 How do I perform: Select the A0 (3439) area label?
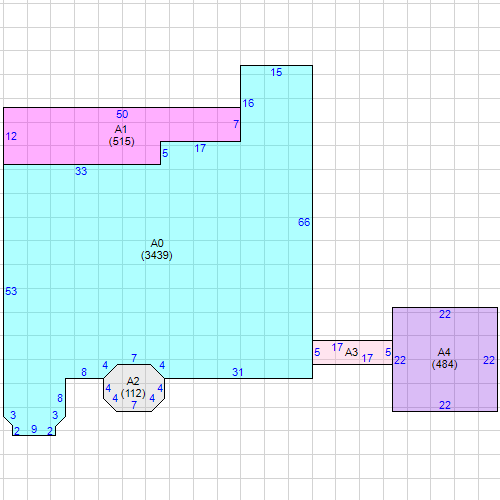click(157, 249)
